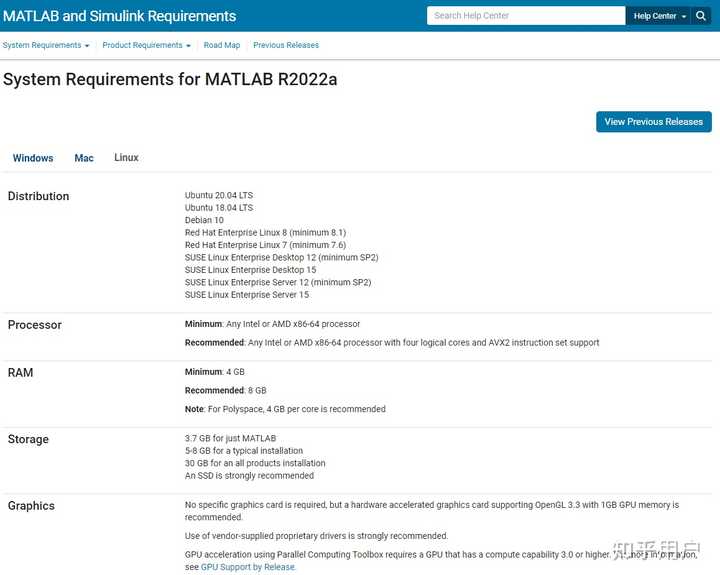This screenshot has height=575, width=720.
Task: Expand the Product Requirements menu
Action: [146, 45]
